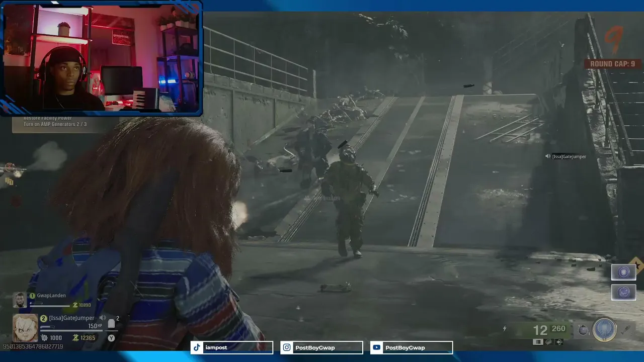Click the squad number 1 badge by GwapLanden

tap(32, 296)
